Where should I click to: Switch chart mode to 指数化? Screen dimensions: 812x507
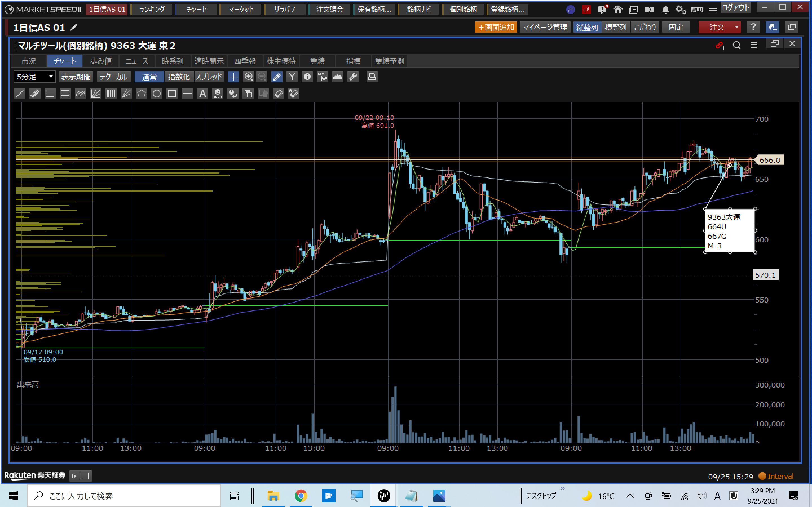point(179,77)
